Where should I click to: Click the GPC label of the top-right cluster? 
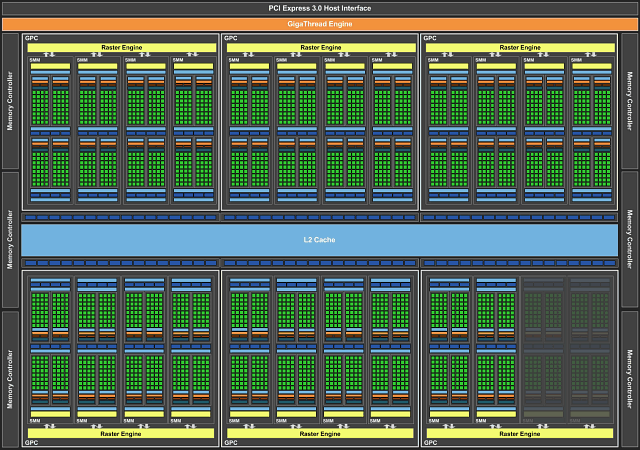pyautogui.click(x=431, y=38)
